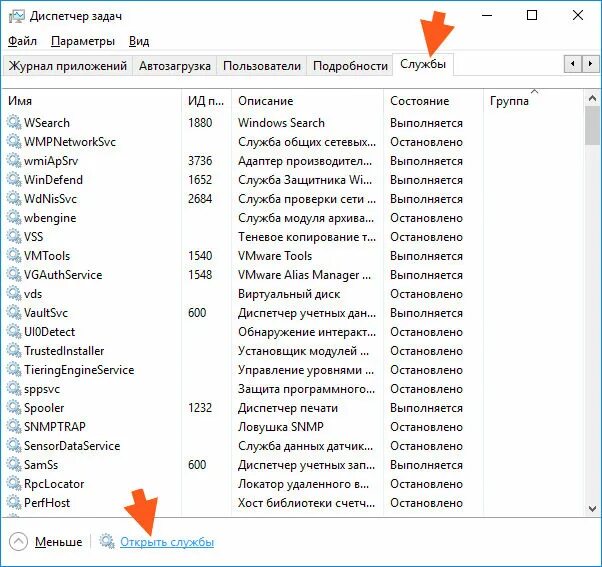The height and width of the screenshot is (567, 602).
Task: Click the service icon for WdNisSvc
Action: [x=14, y=198]
